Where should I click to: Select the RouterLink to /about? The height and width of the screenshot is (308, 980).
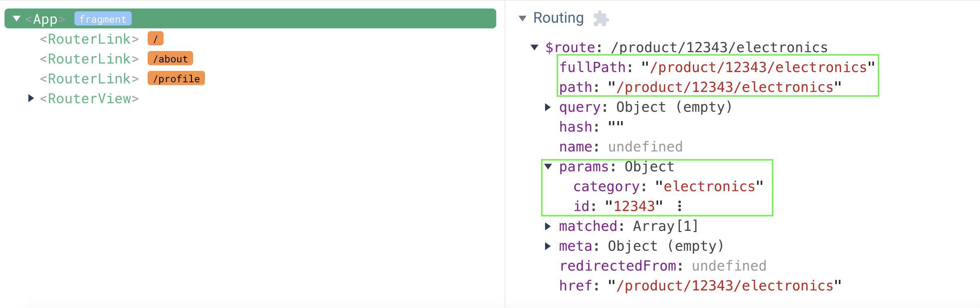[x=89, y=59]
